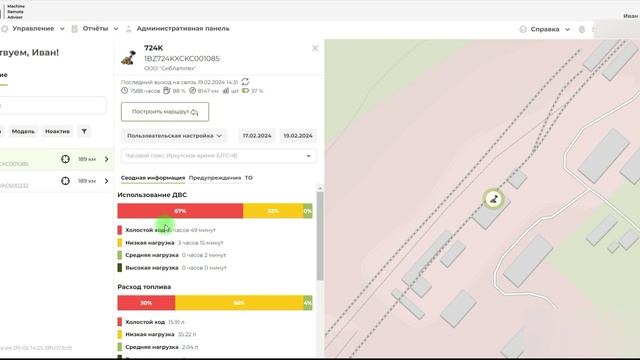Open the Пользовательская настройка period dropdown
This screenshot has height=360, width=640.
coord(174,136)
